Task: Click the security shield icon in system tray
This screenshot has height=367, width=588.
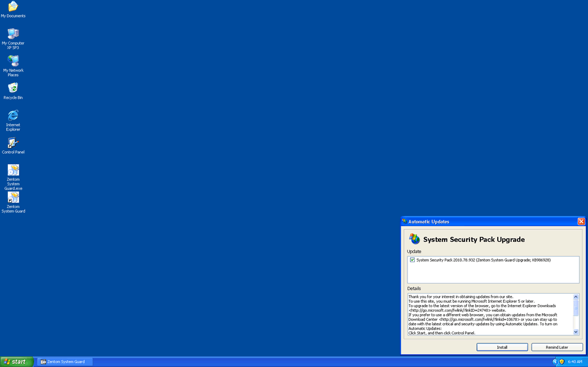Action: [x=561, y=361]
